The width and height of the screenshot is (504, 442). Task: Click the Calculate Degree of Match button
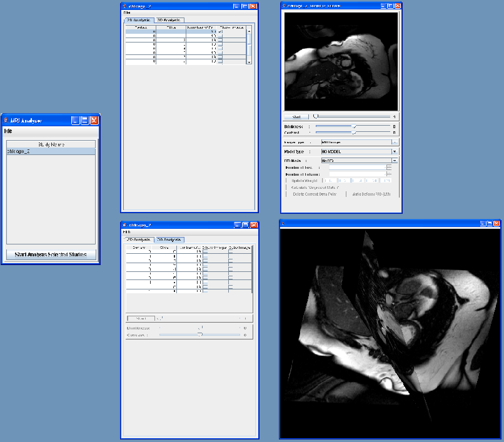point(315,187)
